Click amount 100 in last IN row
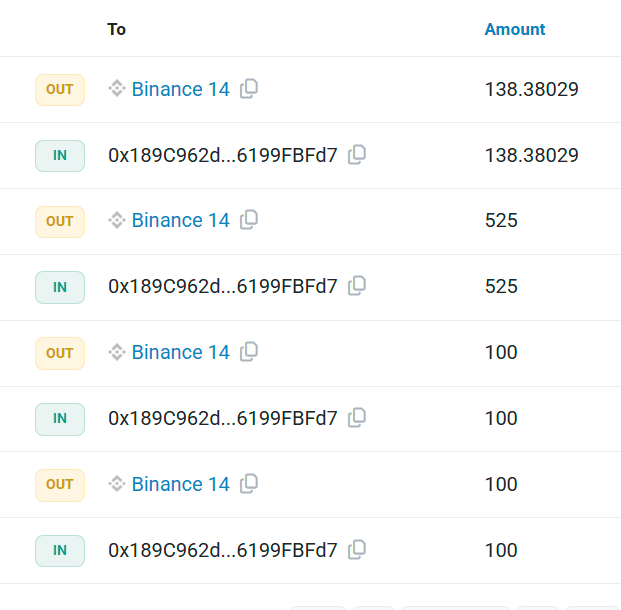 click(501, 550)
